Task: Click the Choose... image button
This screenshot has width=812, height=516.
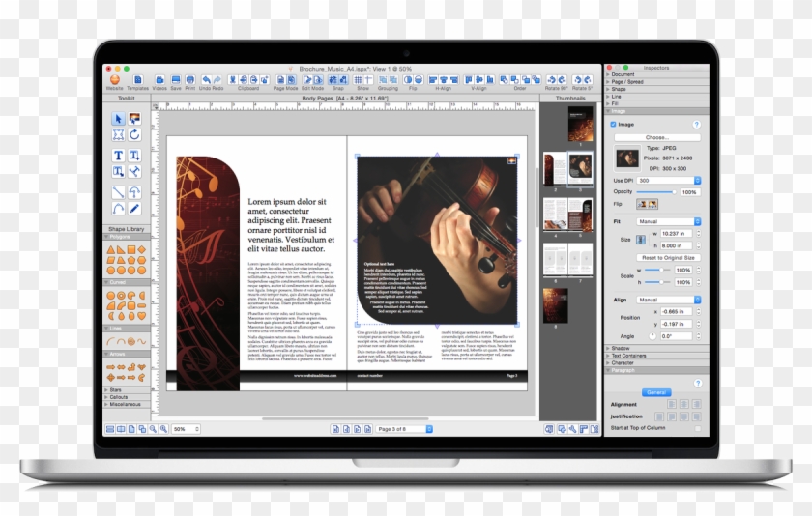Action: [657, 137]
